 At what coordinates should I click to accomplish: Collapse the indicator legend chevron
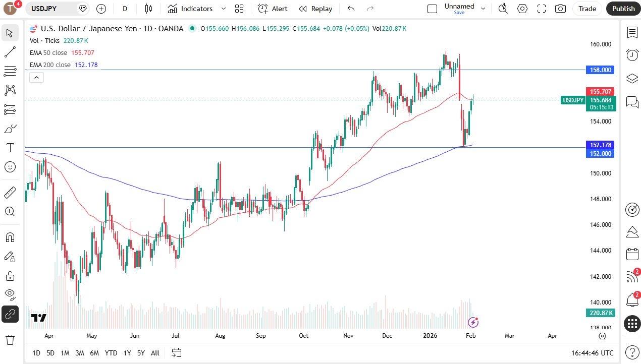click(37, 77)
